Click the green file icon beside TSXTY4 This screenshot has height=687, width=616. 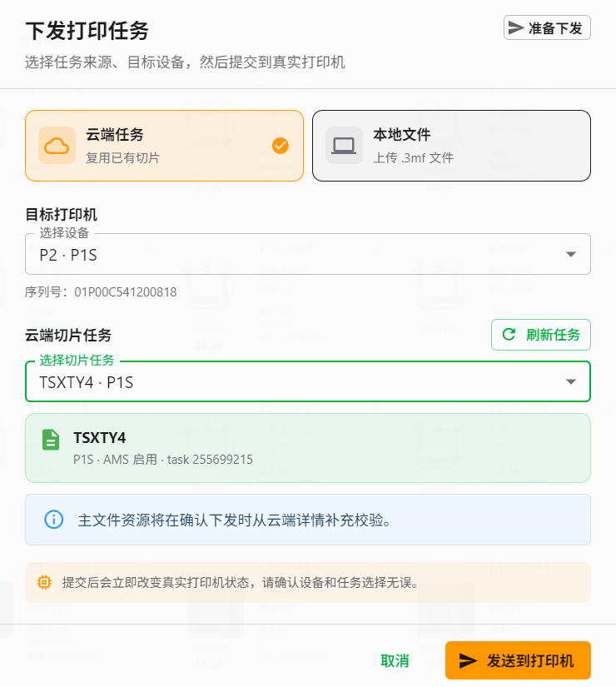pos(51,440)
